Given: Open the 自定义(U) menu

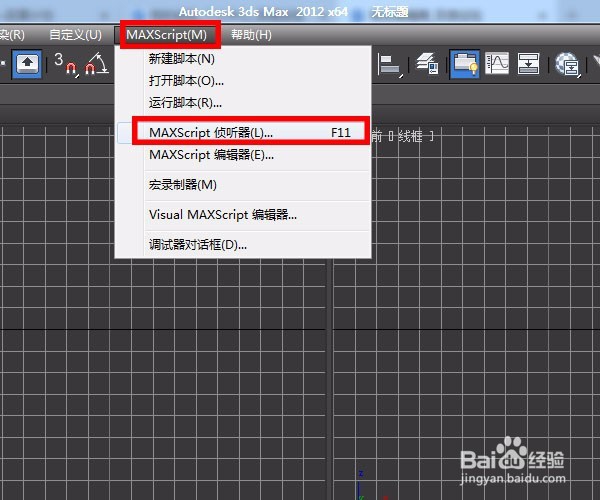Looking at the screenshot, I should [x=75, y=35].
